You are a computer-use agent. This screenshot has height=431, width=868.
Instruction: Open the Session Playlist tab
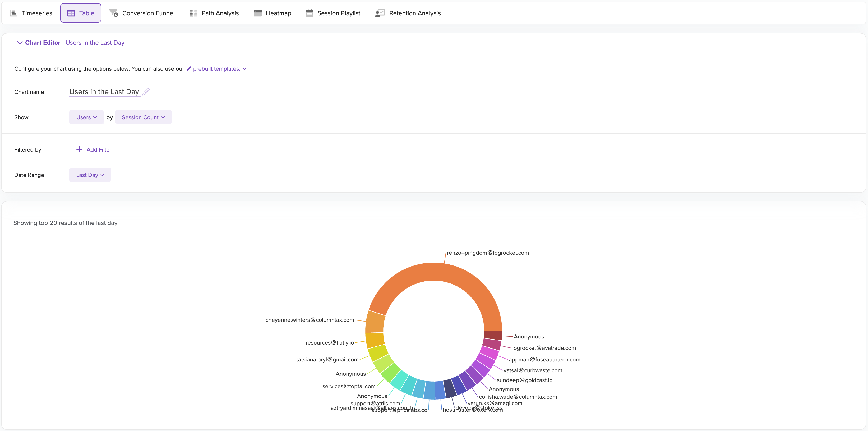click(x=333, y=13)
